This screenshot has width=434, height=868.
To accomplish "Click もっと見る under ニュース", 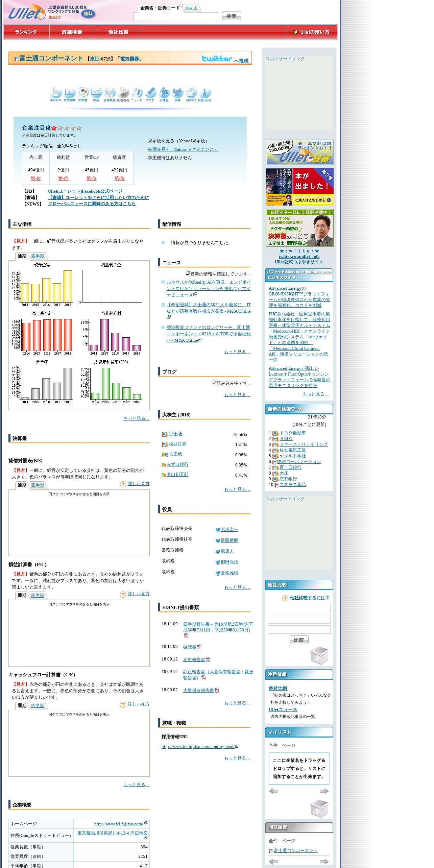I will (237, 352).
